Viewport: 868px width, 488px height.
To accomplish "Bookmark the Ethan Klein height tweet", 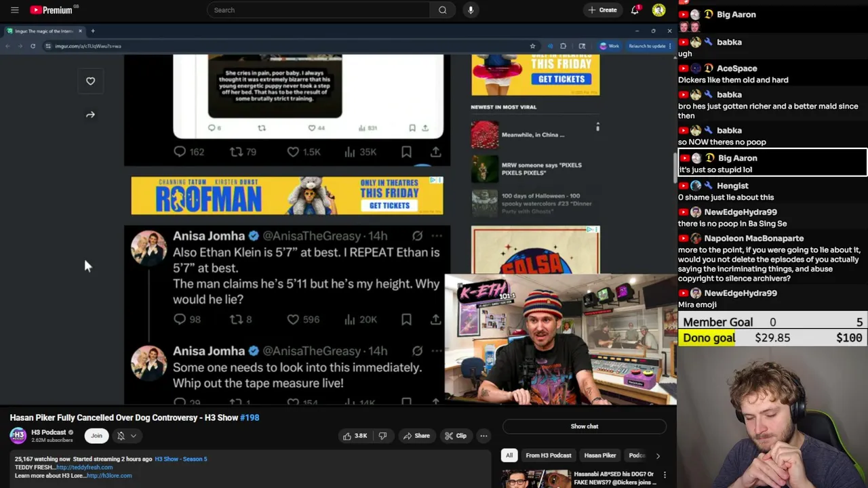I will point(406,319).
